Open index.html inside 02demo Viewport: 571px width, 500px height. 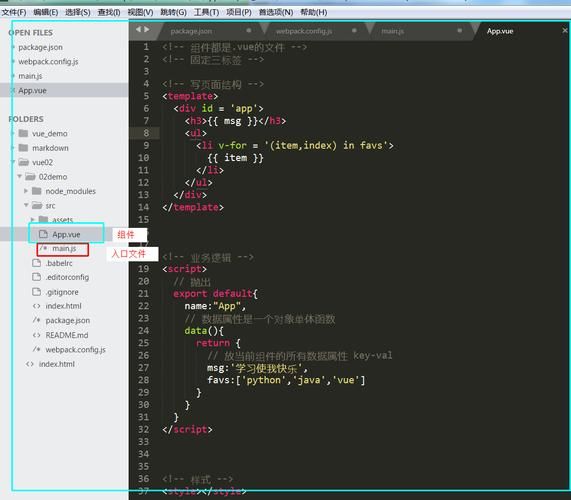63,306
